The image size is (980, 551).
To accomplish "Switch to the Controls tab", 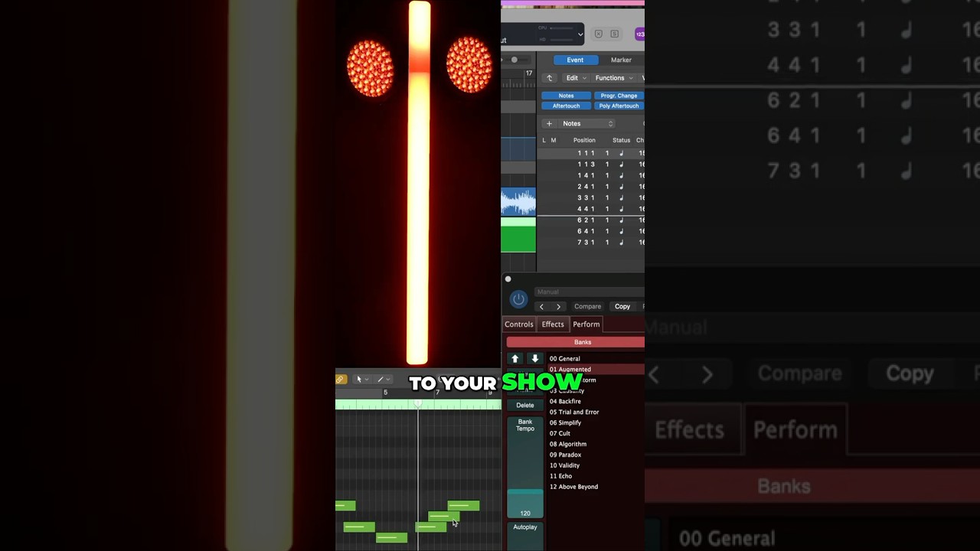I will point(519,324).
